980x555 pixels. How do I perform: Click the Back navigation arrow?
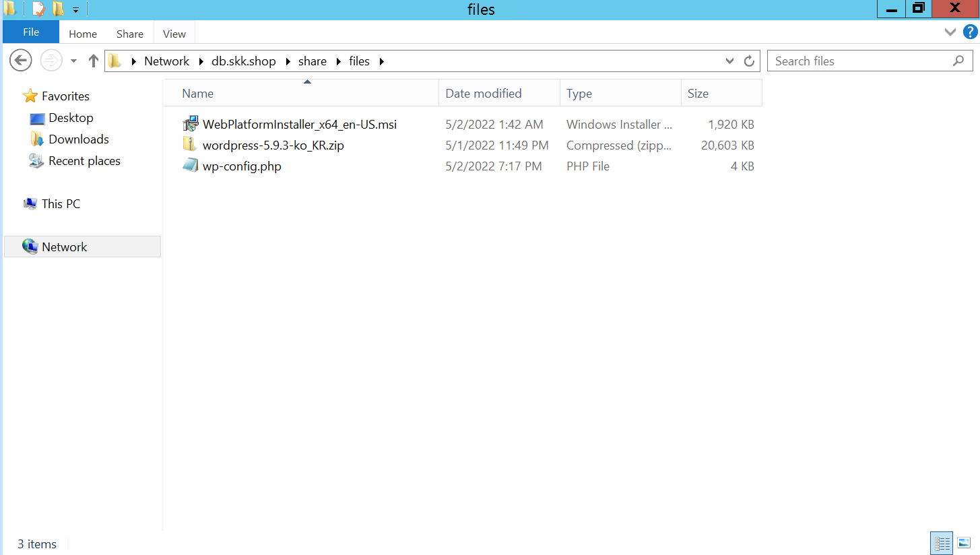pos(21,61)
